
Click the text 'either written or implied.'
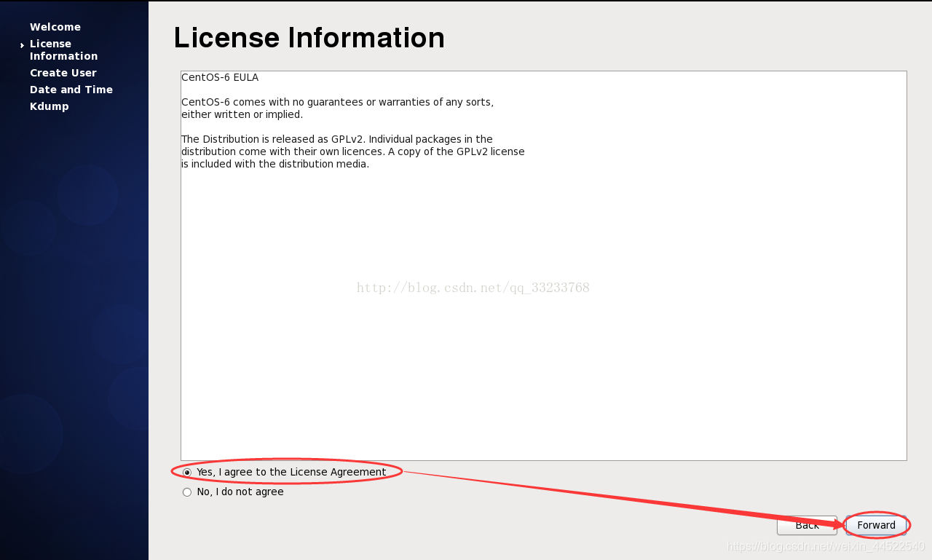[x=242, y=114]
